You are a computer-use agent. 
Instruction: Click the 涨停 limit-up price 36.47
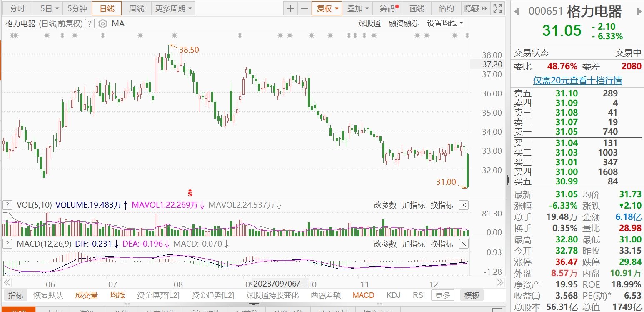[x=566, y=262]
